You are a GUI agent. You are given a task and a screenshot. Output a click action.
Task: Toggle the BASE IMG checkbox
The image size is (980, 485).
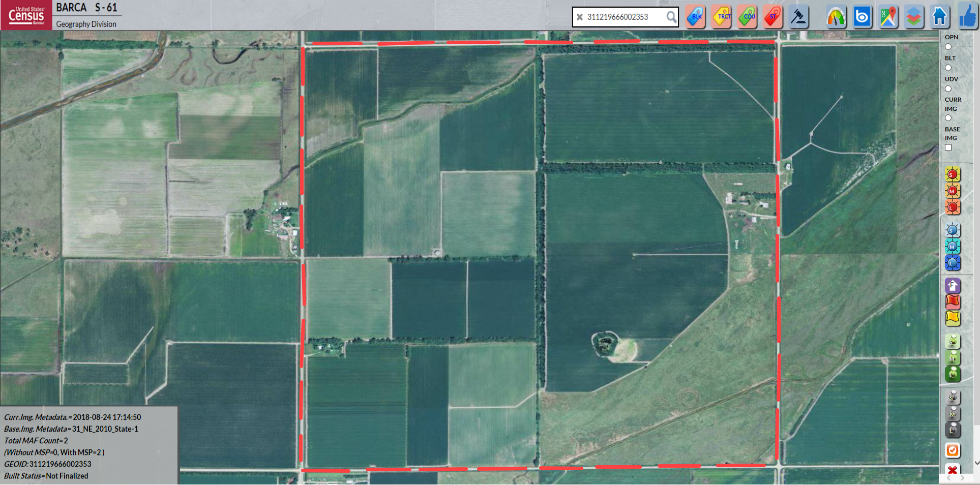[948, 147]
